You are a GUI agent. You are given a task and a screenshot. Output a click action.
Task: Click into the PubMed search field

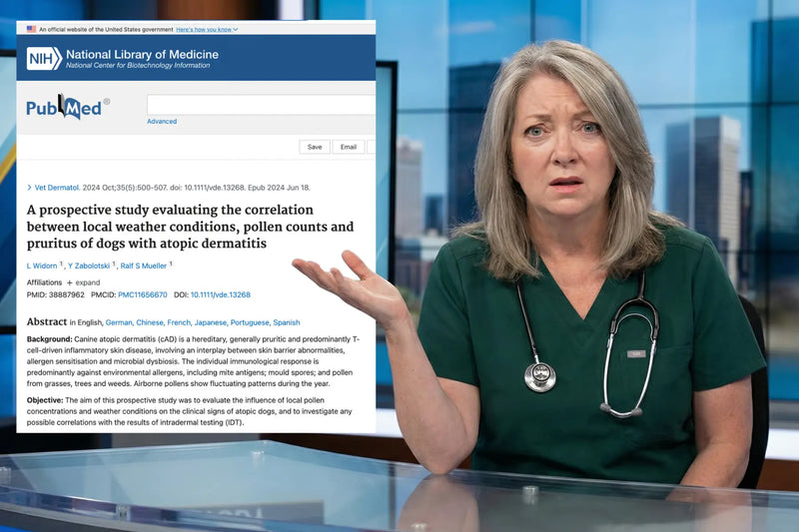[261, 105]
